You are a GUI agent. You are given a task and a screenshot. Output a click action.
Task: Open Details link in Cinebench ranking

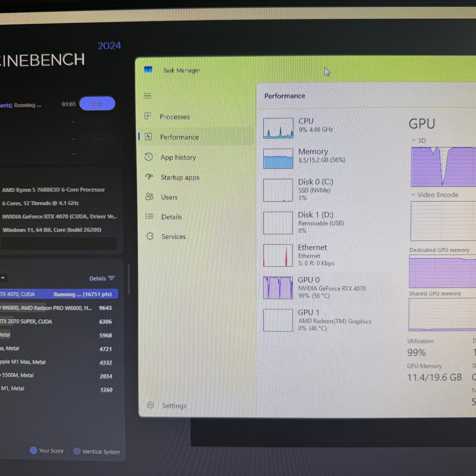98,278
